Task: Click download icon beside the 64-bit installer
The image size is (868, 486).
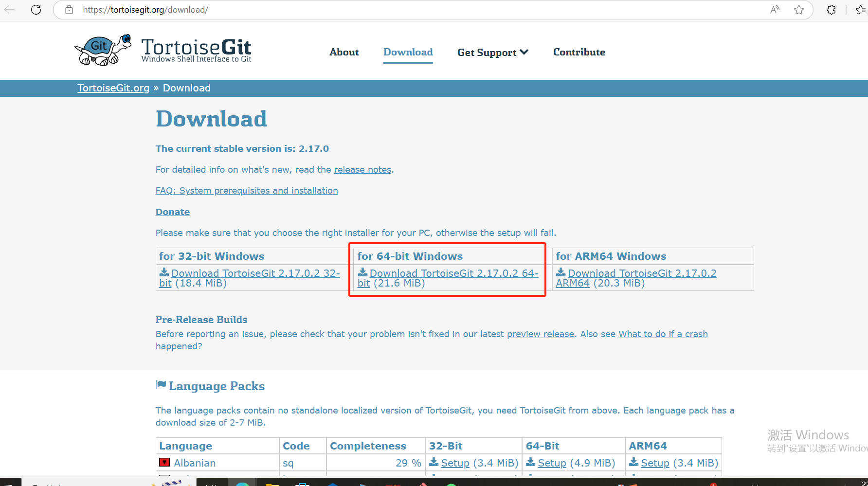Action: point(362,272)
